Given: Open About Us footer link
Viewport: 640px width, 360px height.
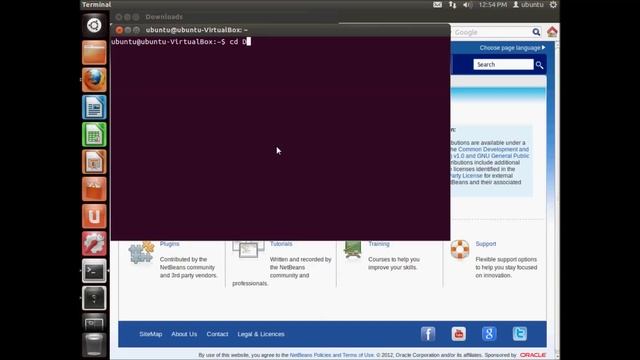Looking at the screenshot, I should 184,334.
